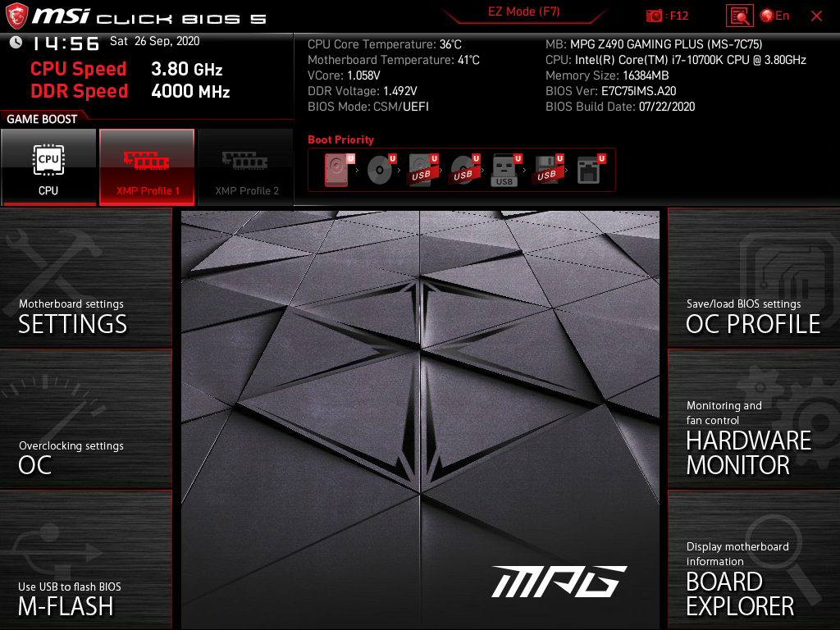Select the USB floppy boot device icon
This screenshot has width=840, height=630.
point(547,170)
